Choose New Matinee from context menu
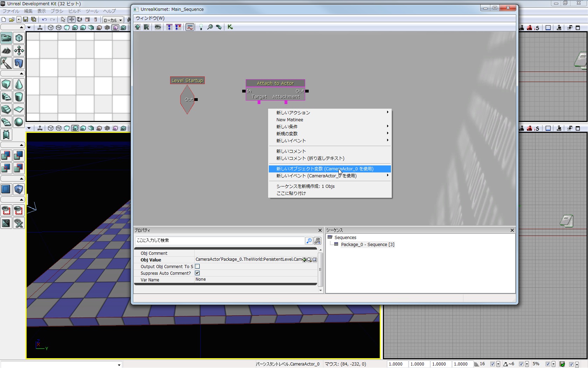The image size is (588, 368). pyautogui.click(x=290, y=120)
